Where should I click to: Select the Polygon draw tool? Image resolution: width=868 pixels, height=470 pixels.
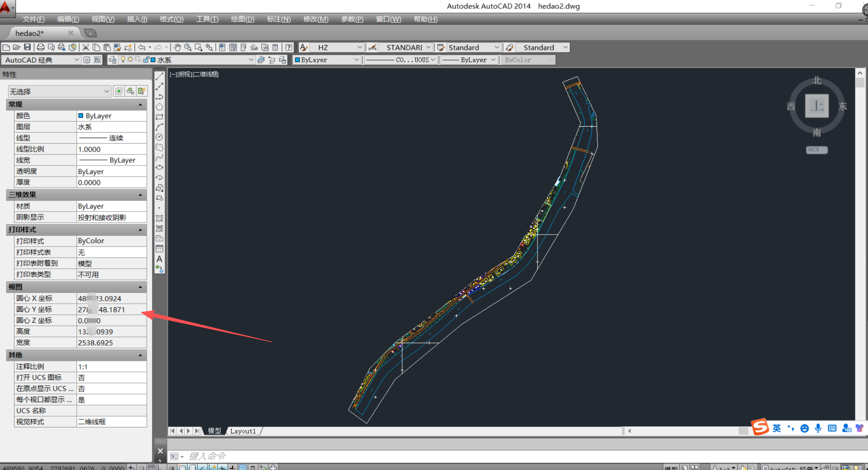click(159, 107)
